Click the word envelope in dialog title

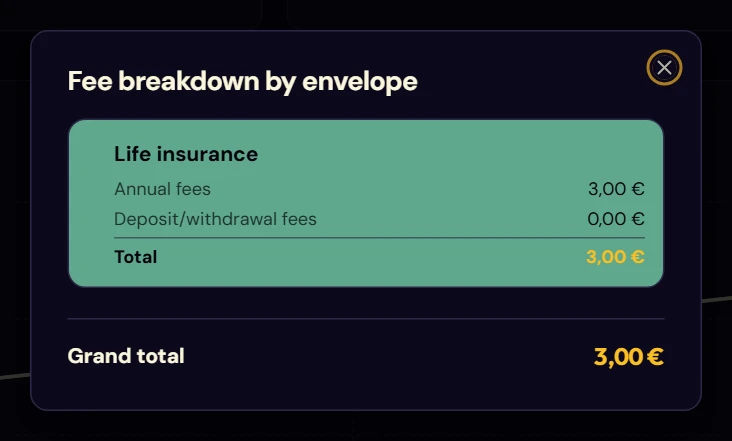point(359,82)
